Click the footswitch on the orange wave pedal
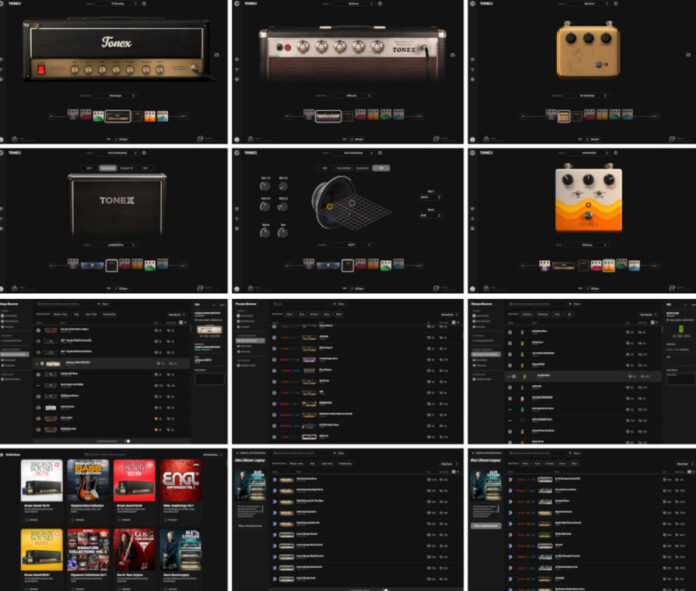This screenshot has width=696, height=591. pos(588,215)
